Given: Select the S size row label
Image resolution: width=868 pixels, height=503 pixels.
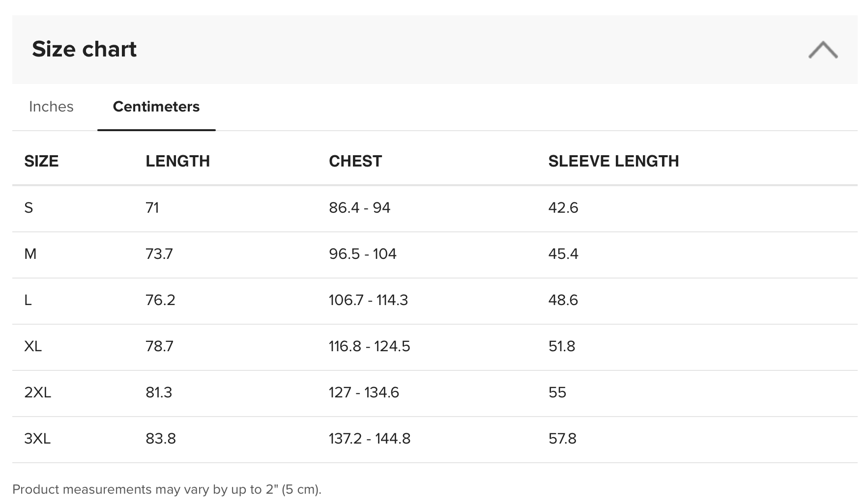Looking at the screenshot, I should point(29,208).
